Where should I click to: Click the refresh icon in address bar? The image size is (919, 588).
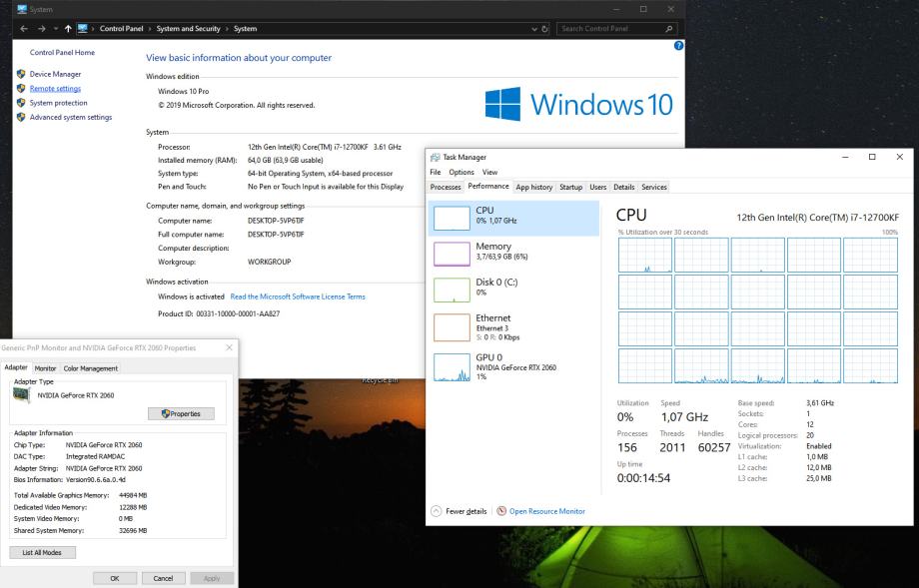click(x=544, y=29)
